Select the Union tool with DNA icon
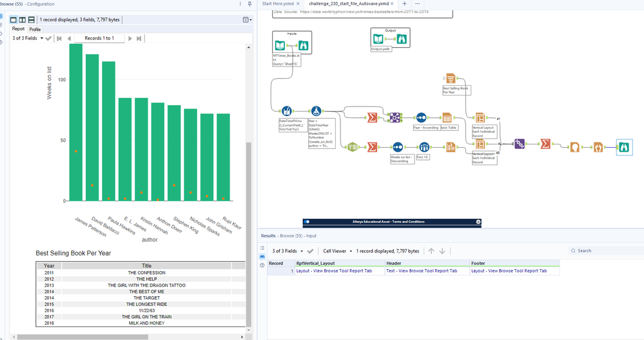The height and width of the screenshot is (340, 644). pos(520,144)
